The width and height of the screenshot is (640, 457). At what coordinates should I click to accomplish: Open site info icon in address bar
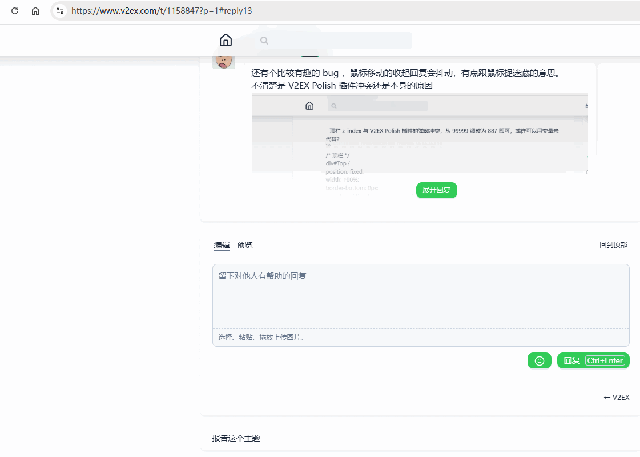[60, 11]
